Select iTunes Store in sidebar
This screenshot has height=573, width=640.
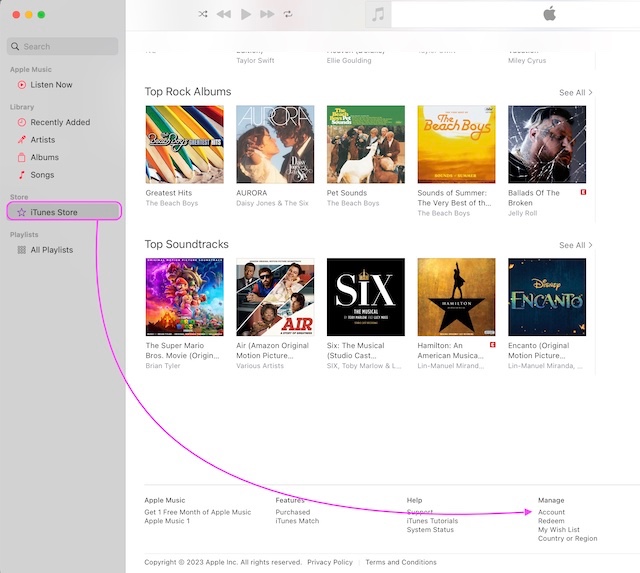point(64,212)
